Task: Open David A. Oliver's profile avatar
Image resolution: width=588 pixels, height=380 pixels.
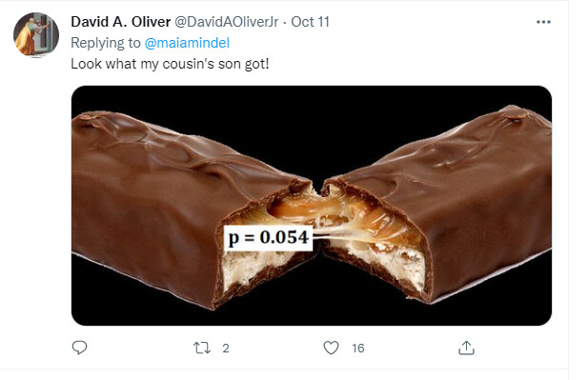Action: coord(36,35)
